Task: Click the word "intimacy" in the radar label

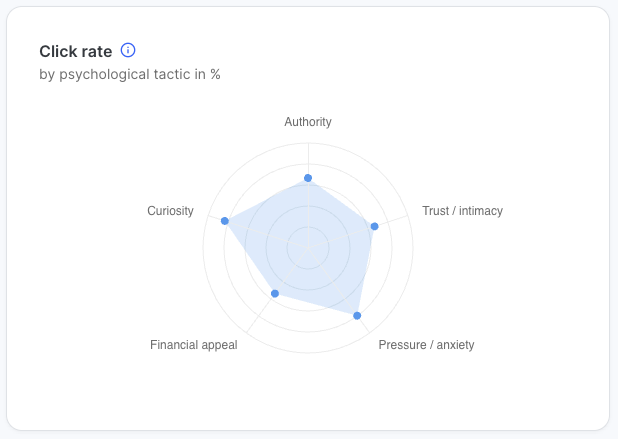Action: pyautogui.click(x=480, y=211)
